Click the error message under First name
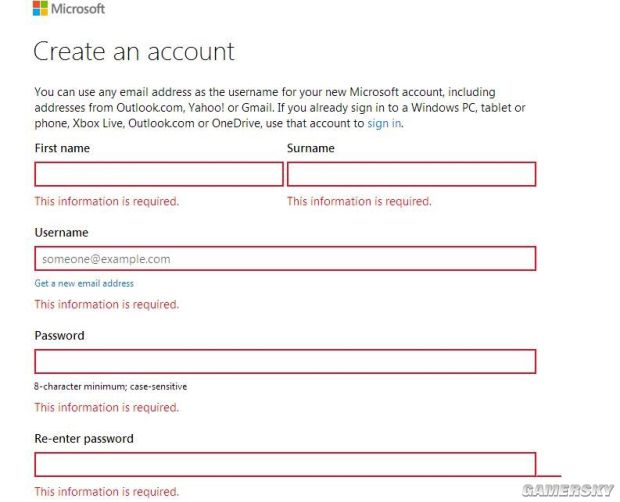The image size is (620, 502). [107, 201]
